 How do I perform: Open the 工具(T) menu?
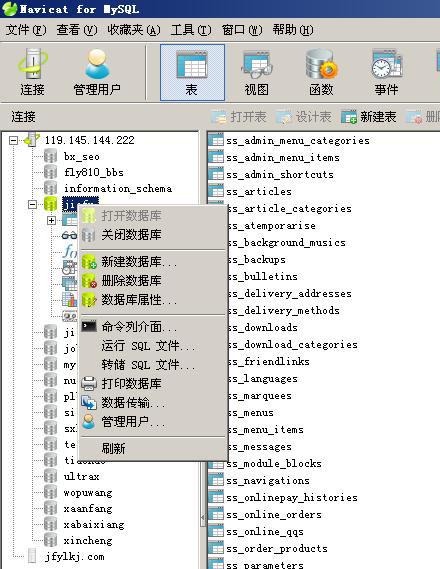click(x=191, y=30)
